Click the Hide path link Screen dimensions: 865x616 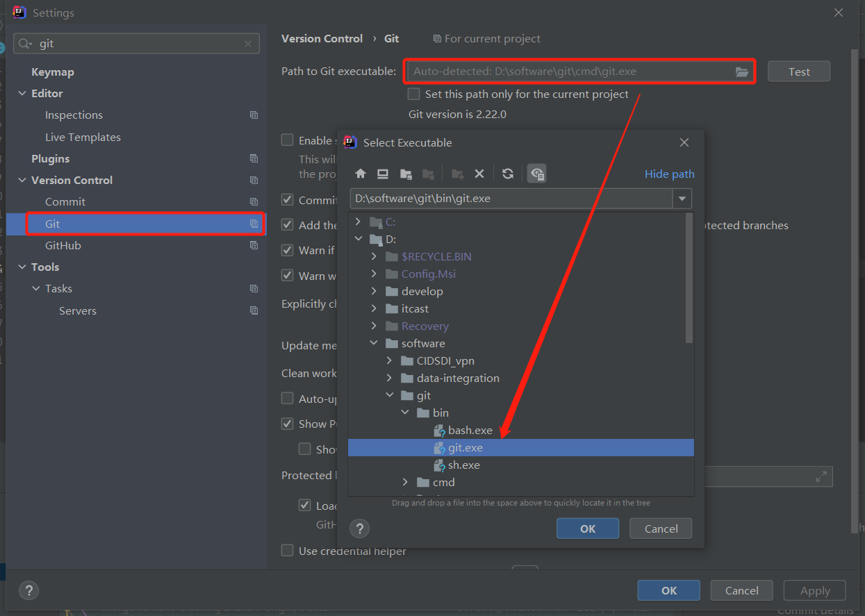coord(669,174)
